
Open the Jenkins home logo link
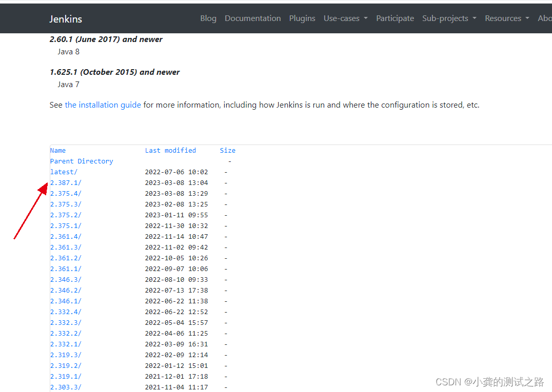click(66, 19)
